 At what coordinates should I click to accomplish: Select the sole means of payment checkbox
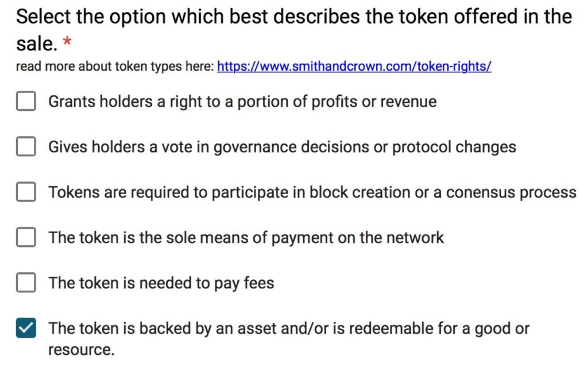(26, 237)
